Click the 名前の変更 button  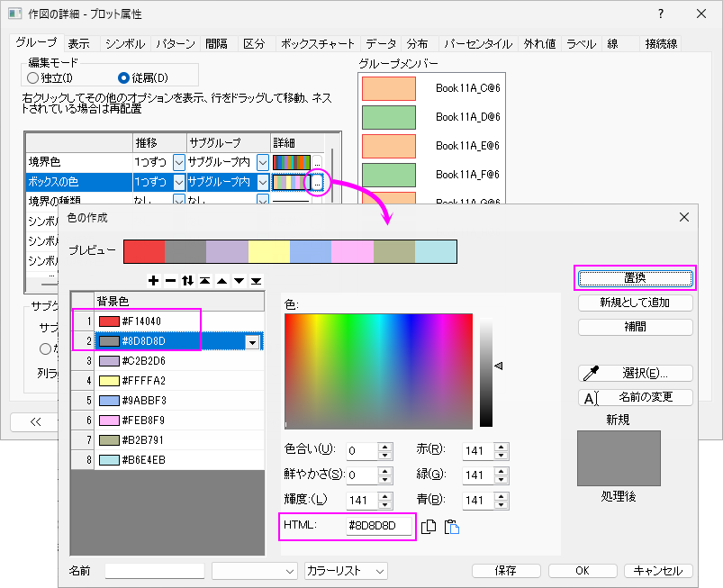[635, 397]
